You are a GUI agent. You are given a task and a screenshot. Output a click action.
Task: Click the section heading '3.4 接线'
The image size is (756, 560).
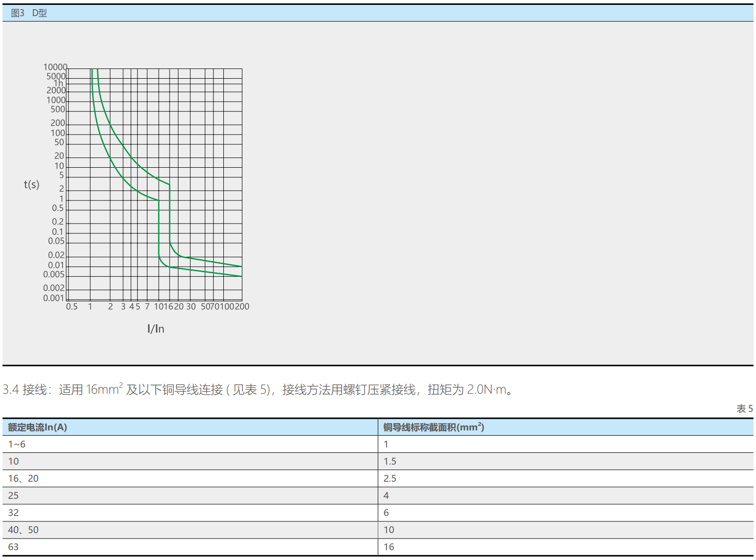(24, 390)
